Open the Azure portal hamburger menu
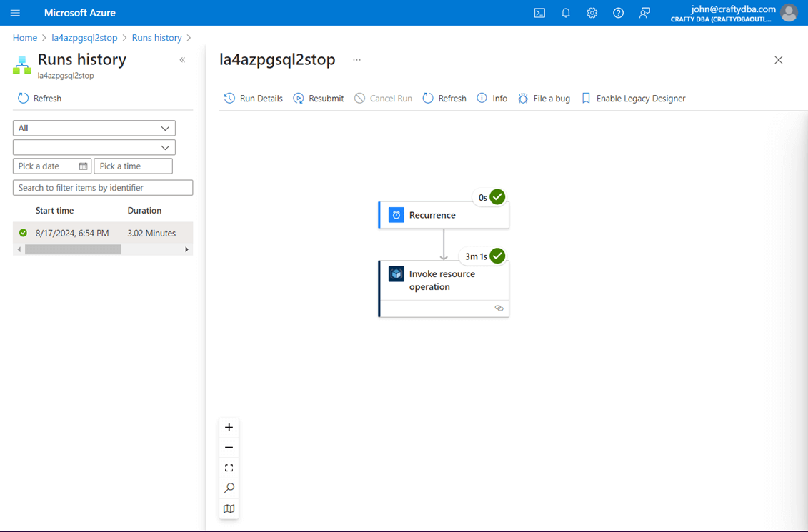Screen dimensions: 808x532 (x=15, y=13)
